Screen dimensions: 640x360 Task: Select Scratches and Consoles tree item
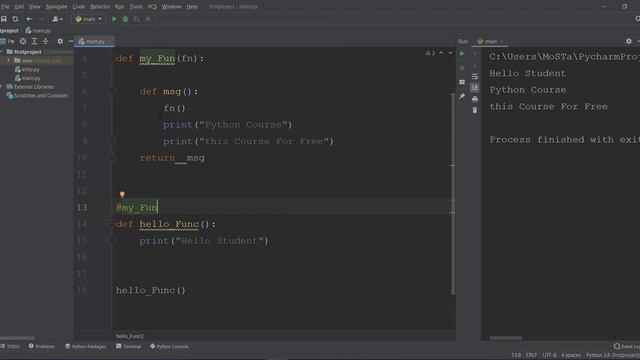coord(38,96)
